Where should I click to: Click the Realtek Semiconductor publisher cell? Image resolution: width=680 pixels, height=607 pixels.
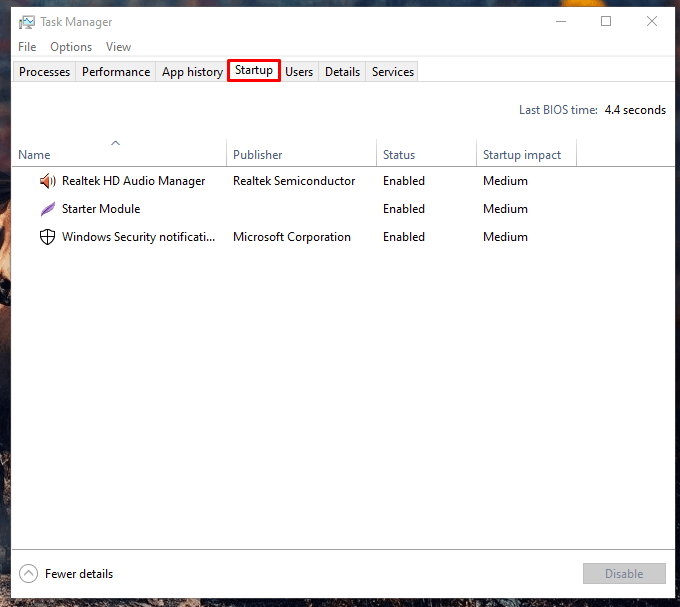(x=294, y=181)
